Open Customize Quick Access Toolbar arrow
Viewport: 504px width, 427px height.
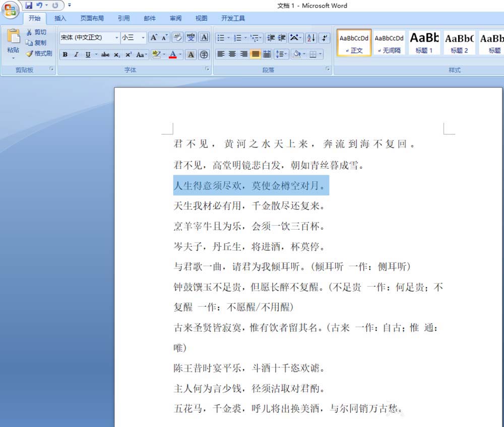point(70,5)
